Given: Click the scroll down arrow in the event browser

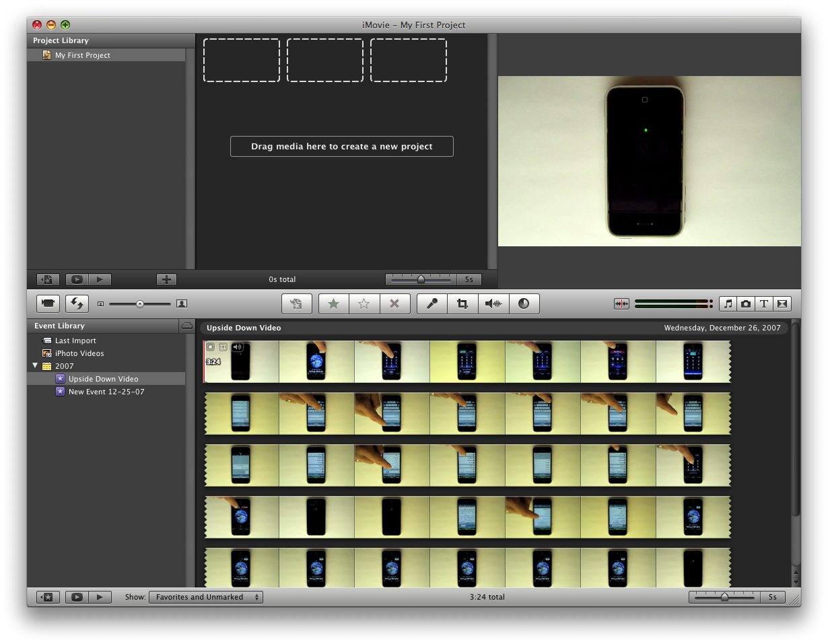Looking at the screenshot, I should [796, 582].
